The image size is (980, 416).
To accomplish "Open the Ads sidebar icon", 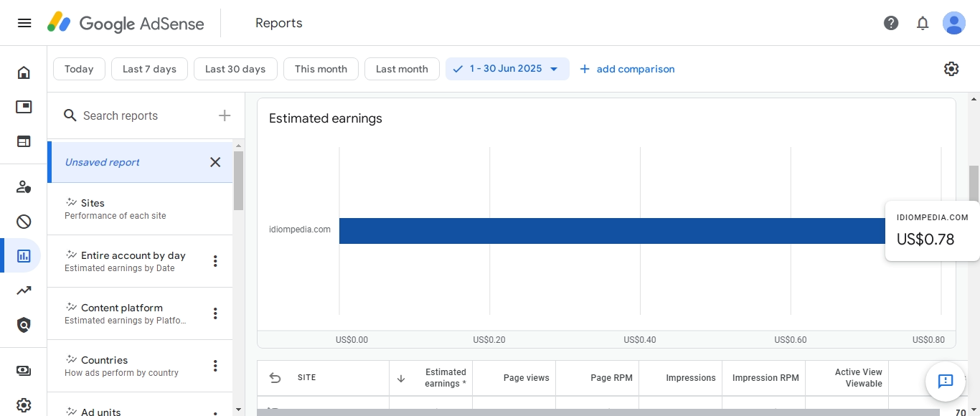I will [24, 107].
